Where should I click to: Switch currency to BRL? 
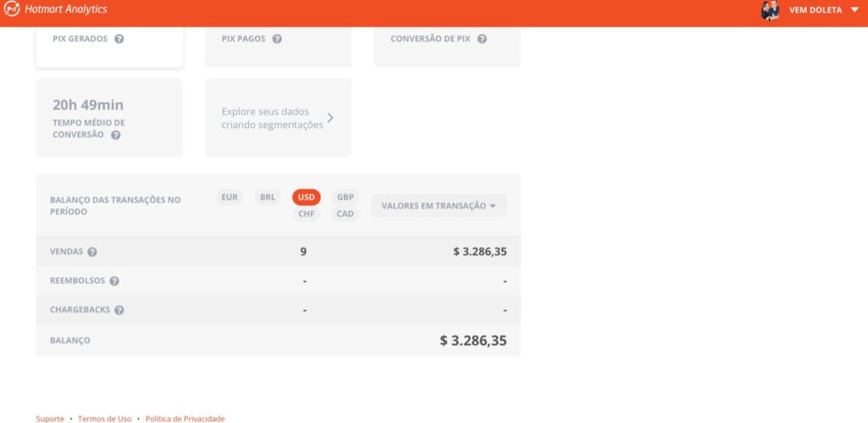pyautogui.click(x=268, y=198)
